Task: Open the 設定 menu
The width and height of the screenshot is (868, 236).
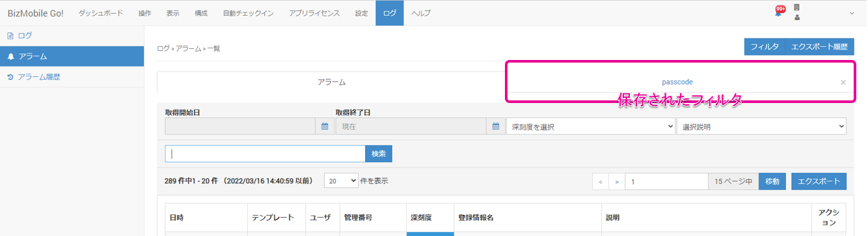Action: 361,13
